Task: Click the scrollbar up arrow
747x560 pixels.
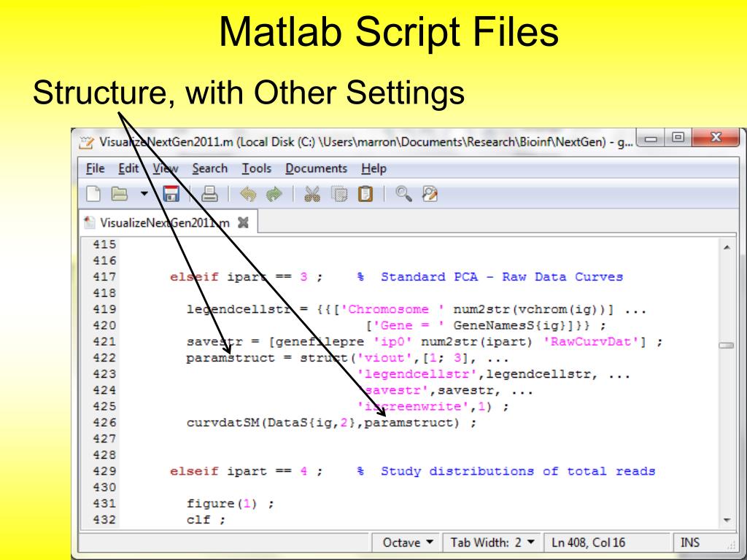Action: (727, 247)
